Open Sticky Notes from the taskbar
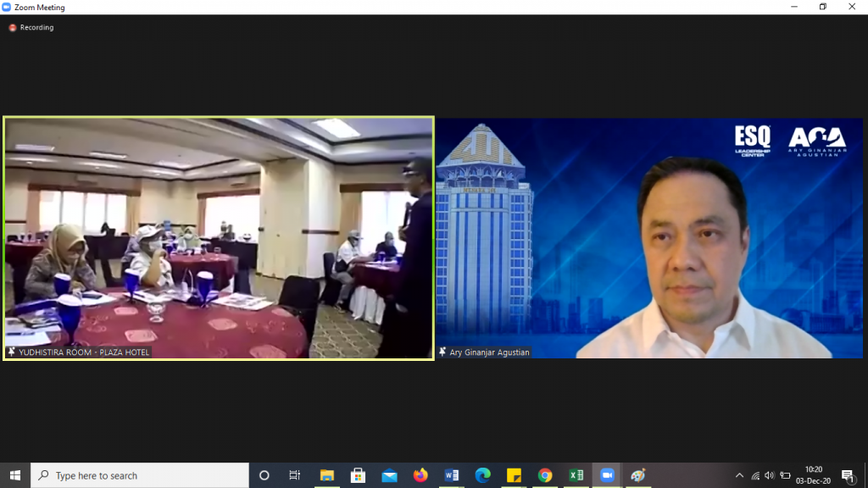Viewport: 868px width, 488px height. 514,475
